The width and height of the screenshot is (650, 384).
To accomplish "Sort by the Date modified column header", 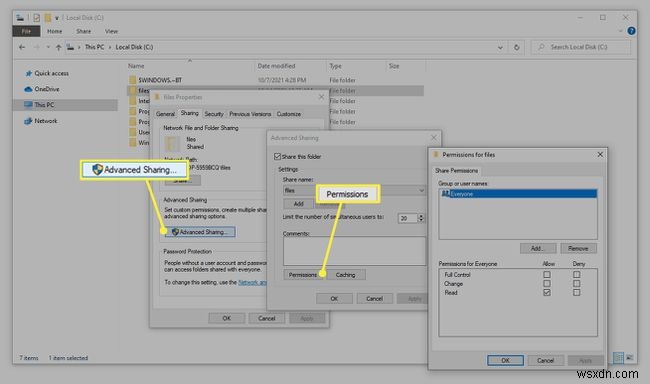I will point(276,66).
